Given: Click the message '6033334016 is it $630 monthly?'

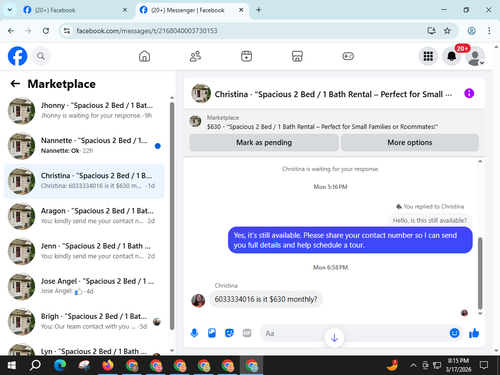Looking at the screenshot, I should coord(266,299).
